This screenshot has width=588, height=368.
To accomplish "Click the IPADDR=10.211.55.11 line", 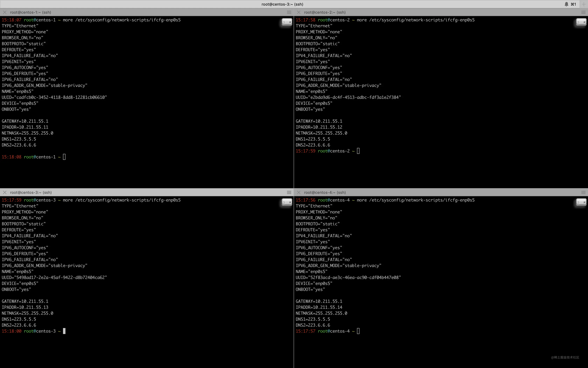I will point(25,127).
